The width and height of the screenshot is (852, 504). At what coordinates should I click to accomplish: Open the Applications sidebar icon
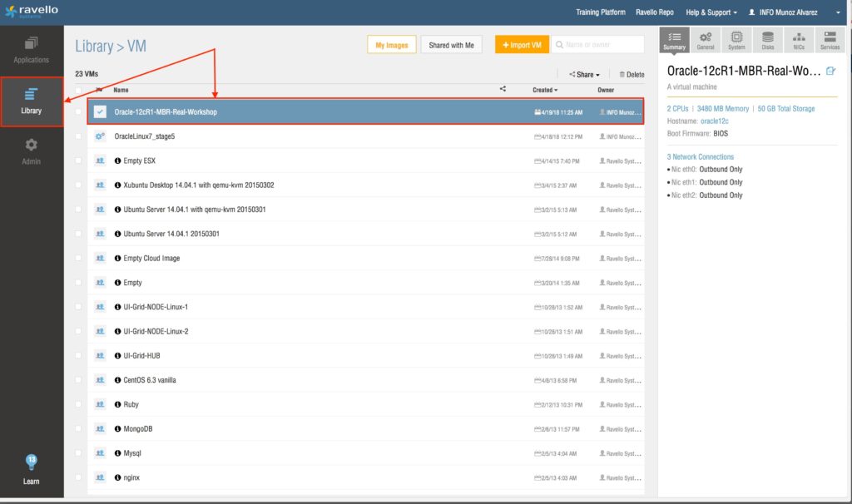pos(32,49)
